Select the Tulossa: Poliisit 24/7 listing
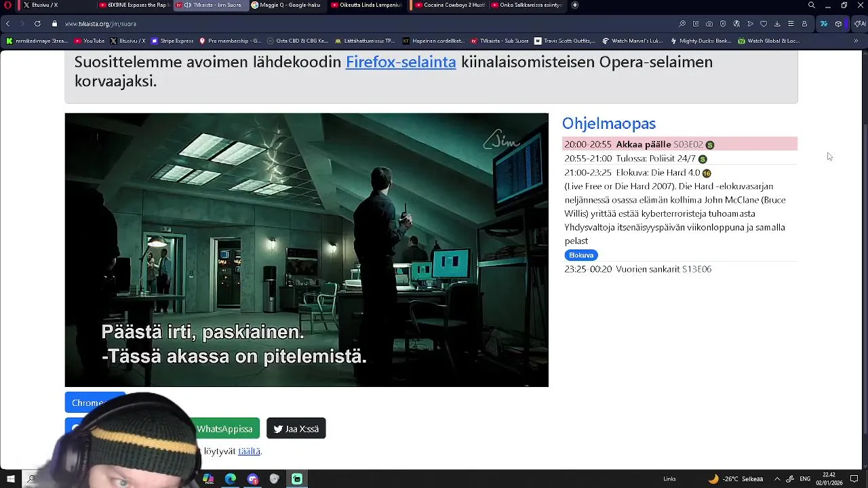868x488 pixels. point(679,159)
